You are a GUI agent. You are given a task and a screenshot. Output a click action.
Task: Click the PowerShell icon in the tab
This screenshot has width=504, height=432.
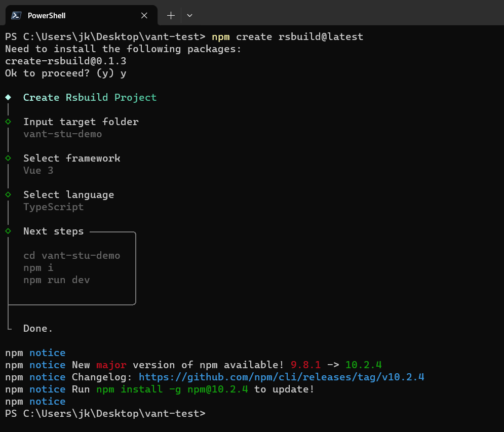tap(16, 15)
